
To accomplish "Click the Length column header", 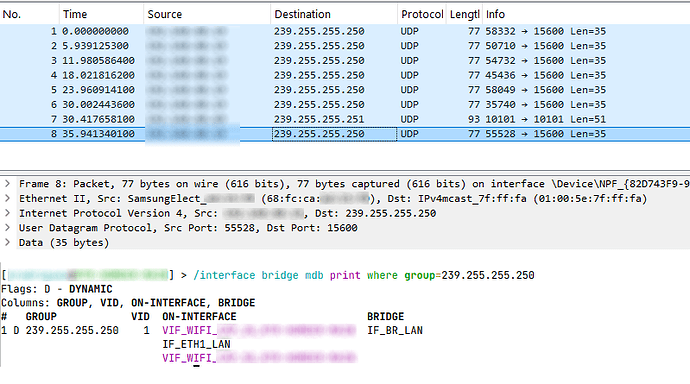I will click(x=464, y=14).
